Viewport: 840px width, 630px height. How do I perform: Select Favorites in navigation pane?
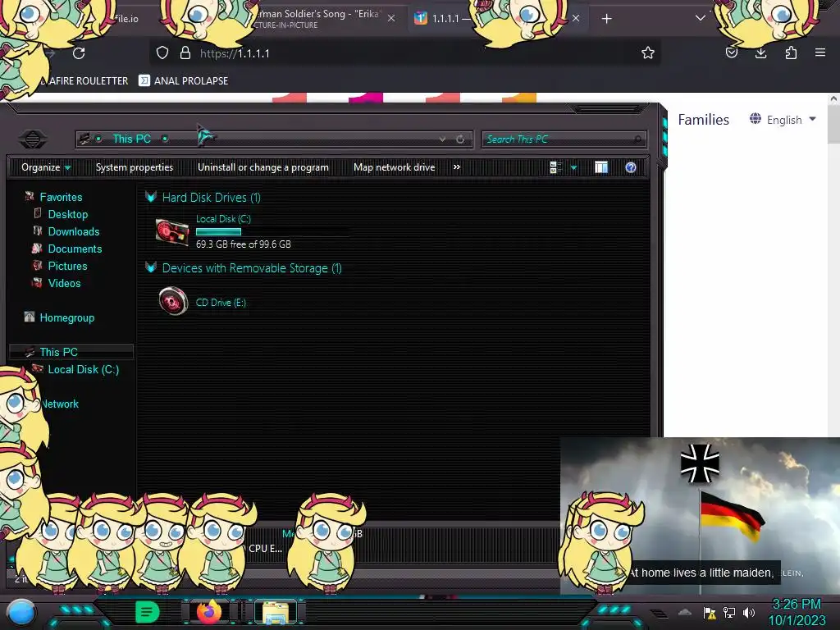(61, 197)
